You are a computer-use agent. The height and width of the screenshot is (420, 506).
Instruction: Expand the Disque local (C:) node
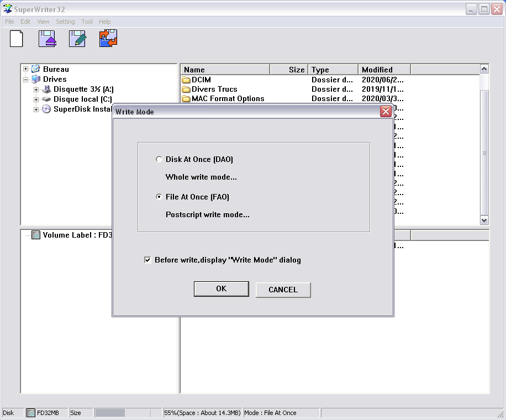[x=36, y=99]
